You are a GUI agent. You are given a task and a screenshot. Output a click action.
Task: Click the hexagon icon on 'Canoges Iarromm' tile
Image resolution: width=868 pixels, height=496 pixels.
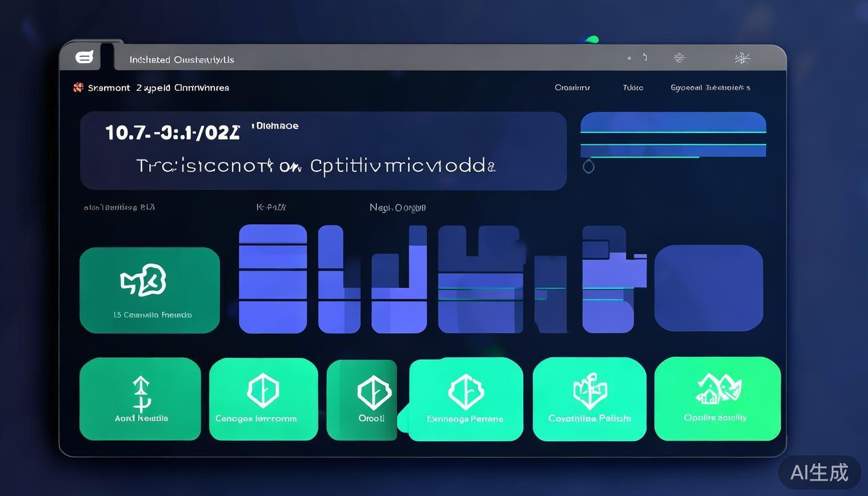tap(263, 391)
